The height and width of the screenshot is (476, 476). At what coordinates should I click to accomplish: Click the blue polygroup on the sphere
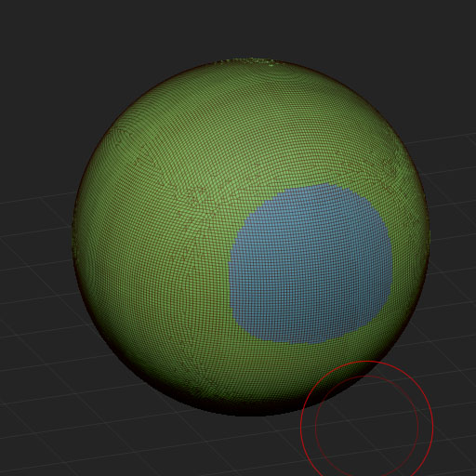311,264
